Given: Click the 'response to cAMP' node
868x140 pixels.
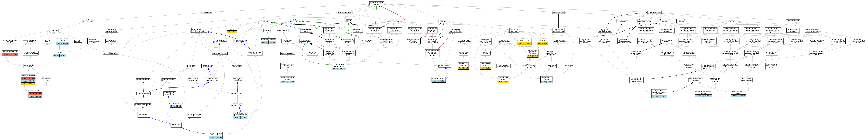Looking at the screenshot, I should pos(503,80).
